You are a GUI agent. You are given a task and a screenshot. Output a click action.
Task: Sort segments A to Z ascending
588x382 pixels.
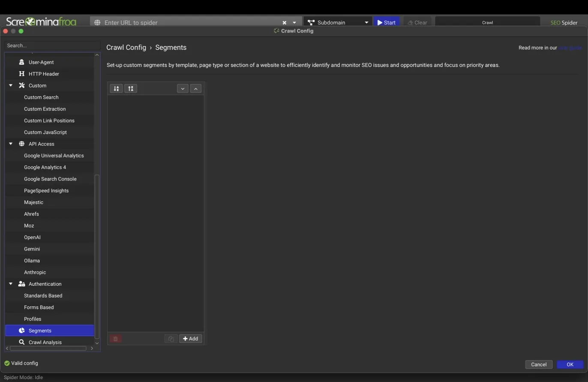tap(116, 88)
